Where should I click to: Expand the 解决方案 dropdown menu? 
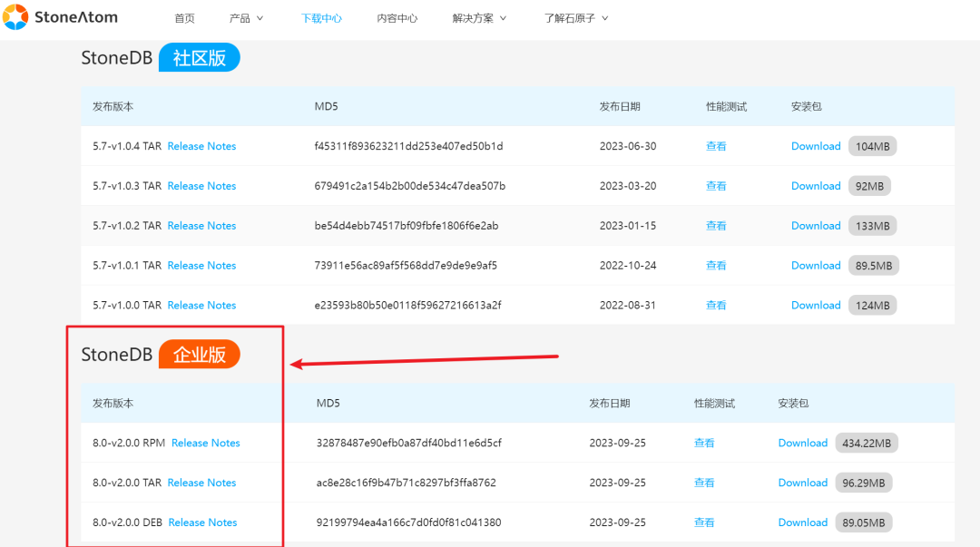479,18
